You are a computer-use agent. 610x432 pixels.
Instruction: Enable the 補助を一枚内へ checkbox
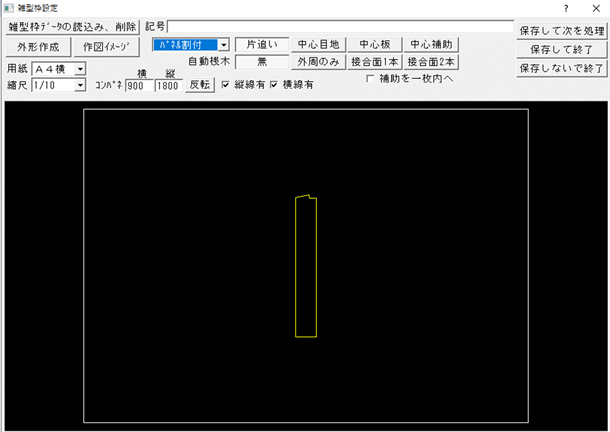point(372,78)
